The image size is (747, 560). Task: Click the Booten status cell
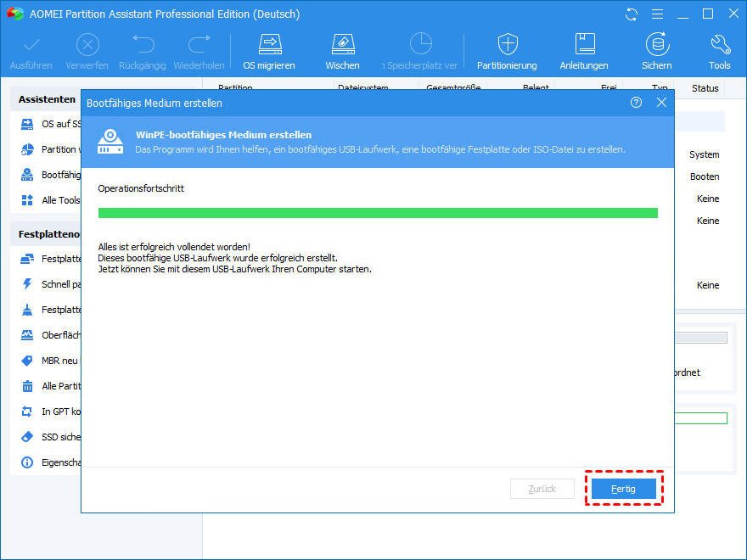point(705,176)
